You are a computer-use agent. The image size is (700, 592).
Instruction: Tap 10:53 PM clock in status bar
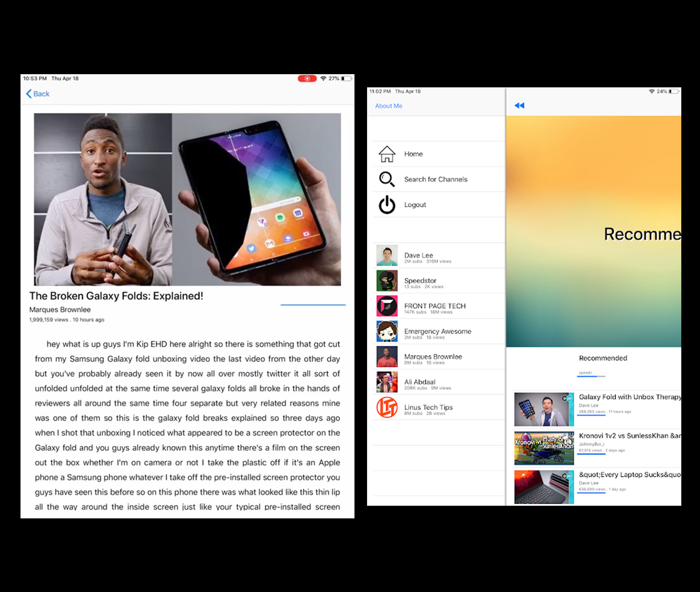point(35,79)
